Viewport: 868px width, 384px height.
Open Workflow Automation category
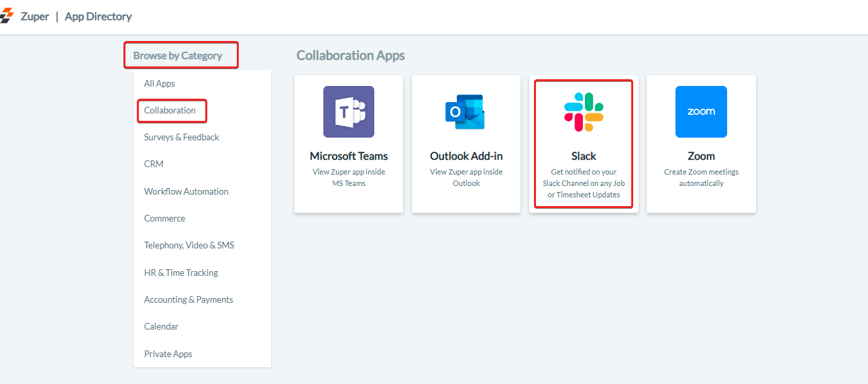click(186, 191)
